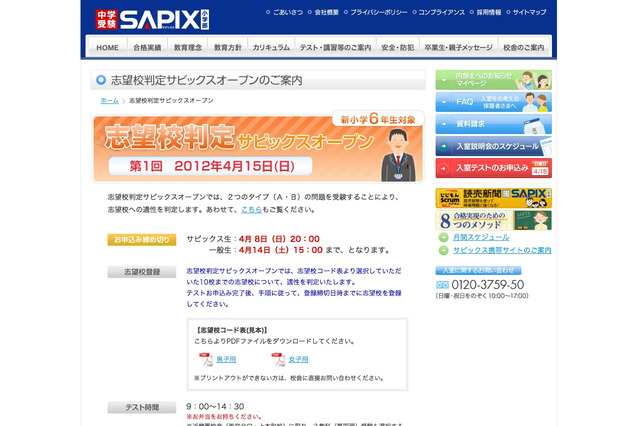This screenshot has width=640, height=426.
Task: Click the 志望校判定サピックスオープン orange banner
Action: pyautogui.click(x=258, y=148)
